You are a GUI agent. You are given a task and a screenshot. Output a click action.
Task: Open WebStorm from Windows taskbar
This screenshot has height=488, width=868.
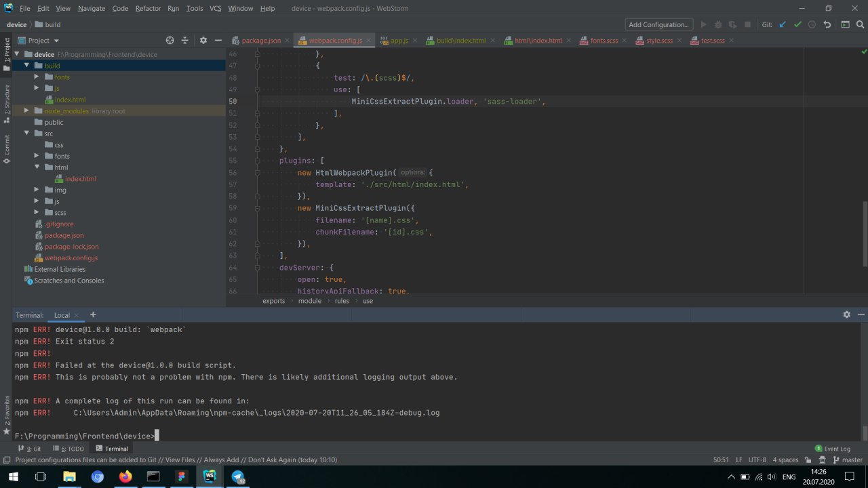pyautogui.click(x=209, y=476)
